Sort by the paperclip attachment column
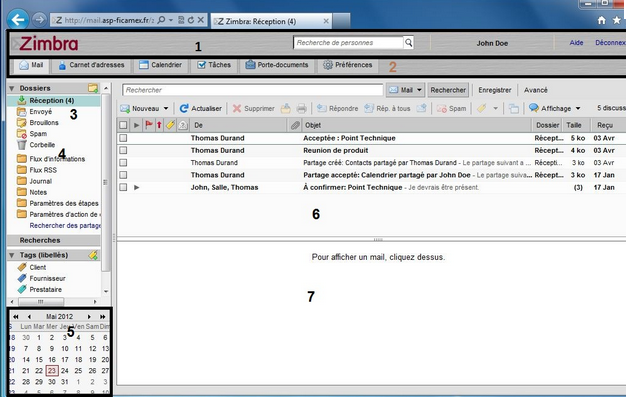626x397 pixels. [295, 125]
